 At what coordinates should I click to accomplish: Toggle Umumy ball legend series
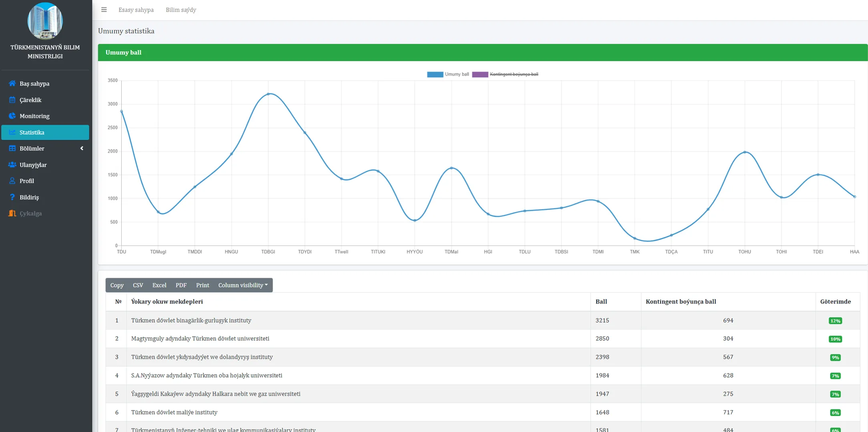[448, 74]
